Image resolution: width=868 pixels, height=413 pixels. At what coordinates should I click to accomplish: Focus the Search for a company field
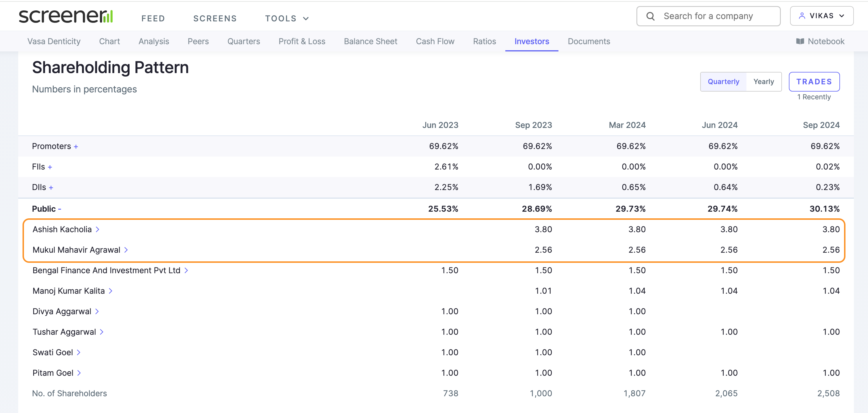click(714, 16)
